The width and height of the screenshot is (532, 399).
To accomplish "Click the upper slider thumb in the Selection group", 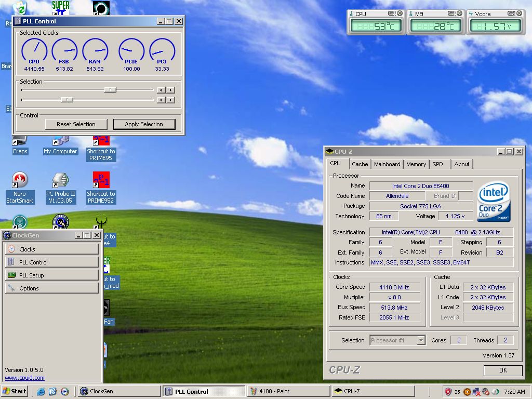I will pos(110,90).
